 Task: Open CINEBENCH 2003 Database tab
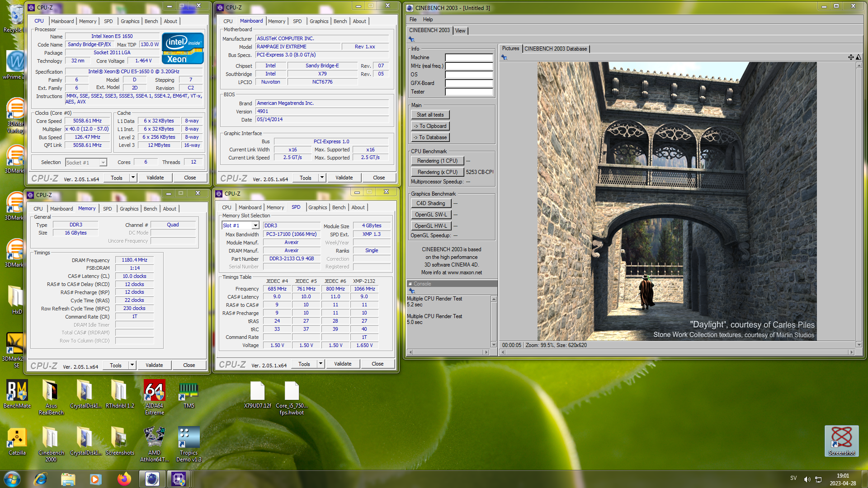coord(556,49)
